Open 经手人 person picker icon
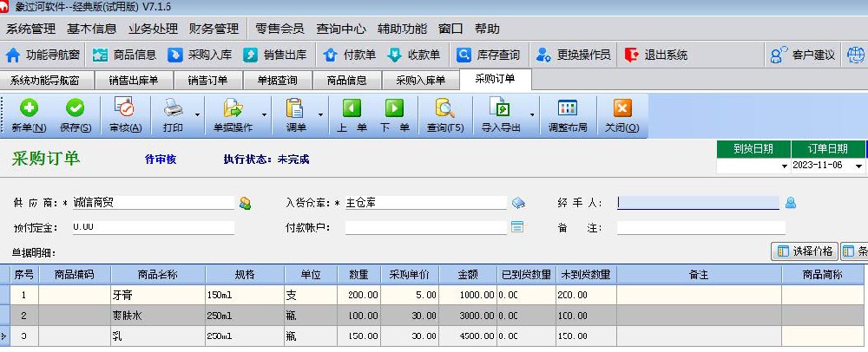The image size is (868, 352). tap(791, 204)
